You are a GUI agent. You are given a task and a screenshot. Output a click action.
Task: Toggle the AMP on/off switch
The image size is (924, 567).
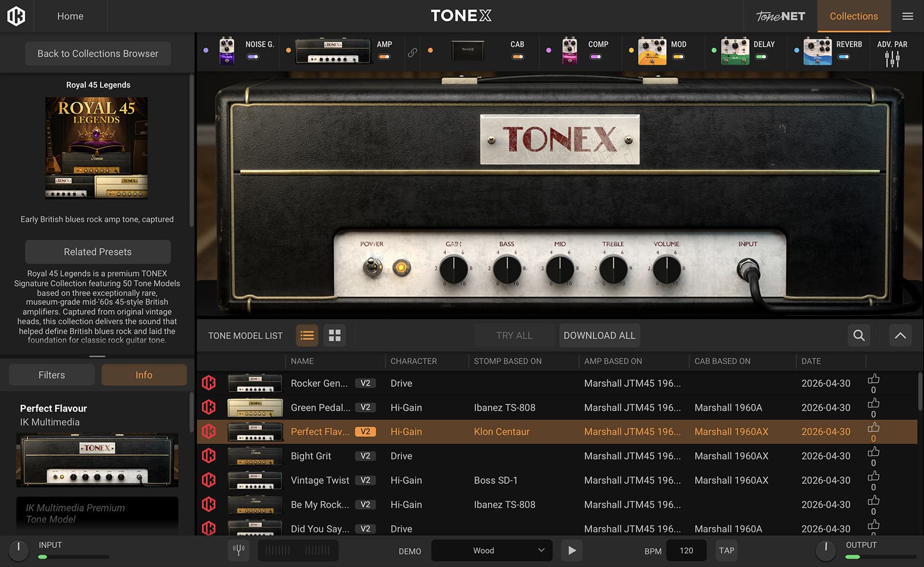[384, 57]
